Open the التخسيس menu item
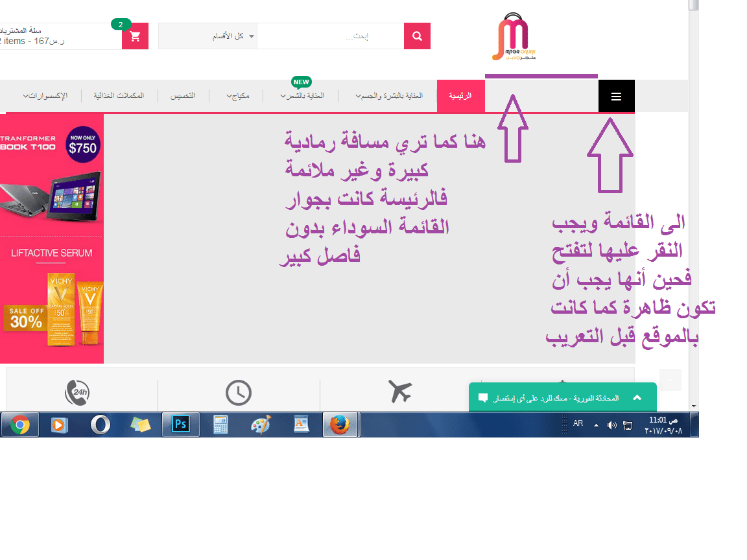Image resolution: width=747 pixels, height=560 pixels. (x=183, y=96)
